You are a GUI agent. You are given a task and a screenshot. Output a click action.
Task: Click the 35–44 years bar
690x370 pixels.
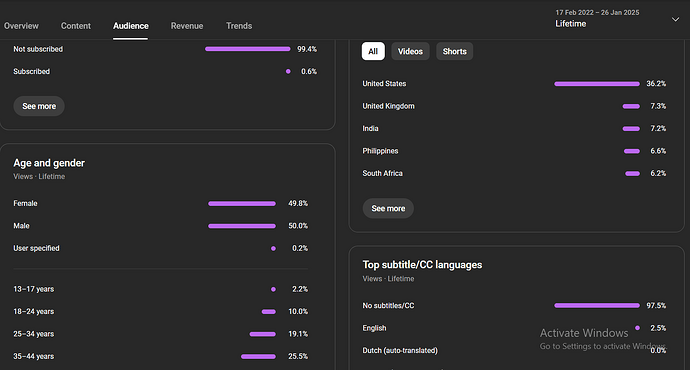(258, 356)
